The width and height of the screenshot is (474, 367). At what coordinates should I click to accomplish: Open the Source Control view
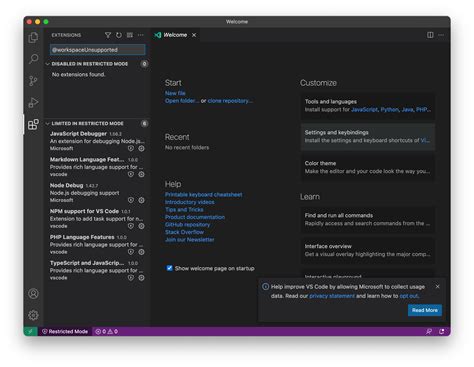[x=33, y=81]
